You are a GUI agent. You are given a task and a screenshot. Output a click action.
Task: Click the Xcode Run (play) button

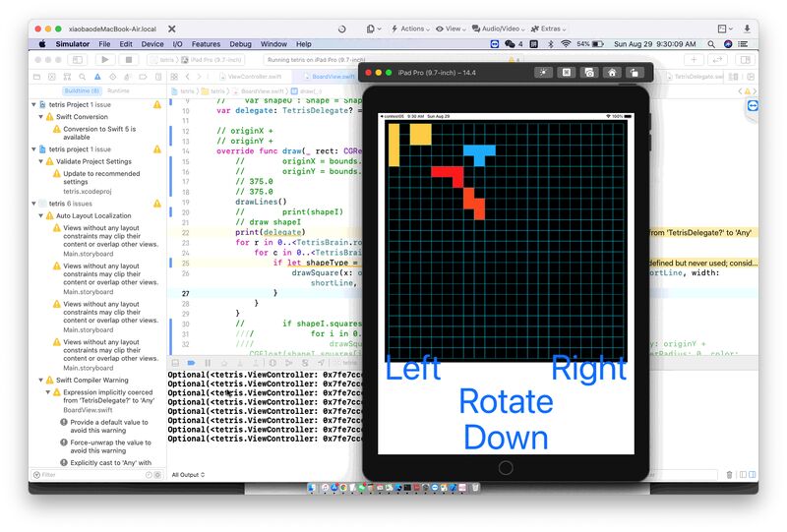(x=105, y=60)
